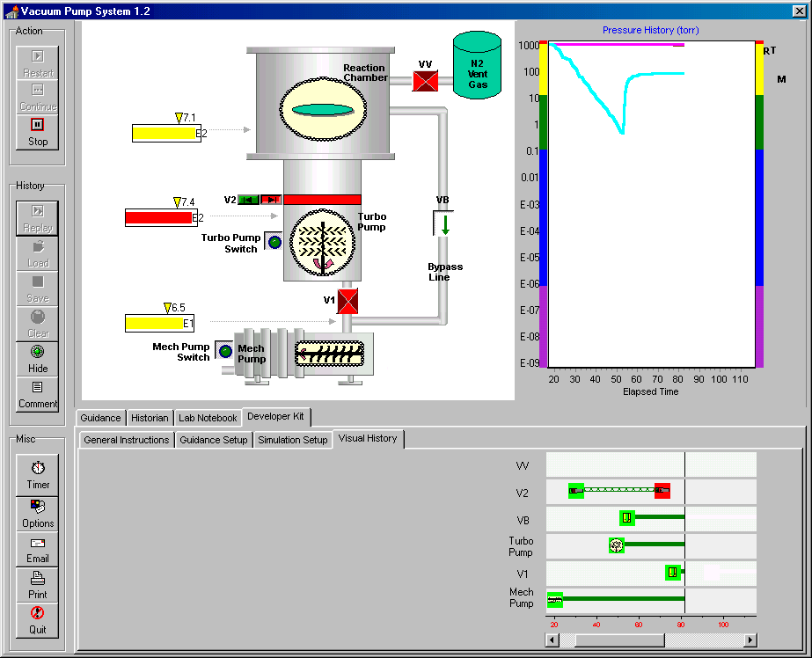Click the VB event marker in timeline
Image resolution: width=812 pixels, height=658 pixels.
627,518
